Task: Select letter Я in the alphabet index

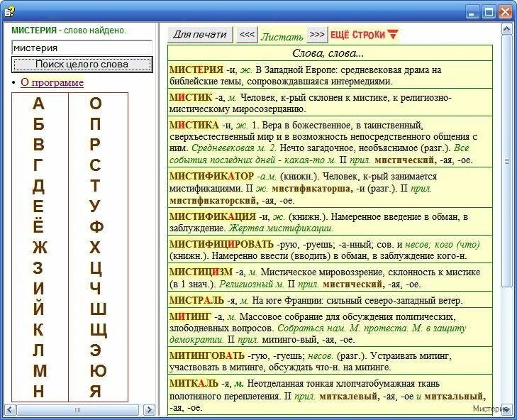Action: (x=95, y=392)
